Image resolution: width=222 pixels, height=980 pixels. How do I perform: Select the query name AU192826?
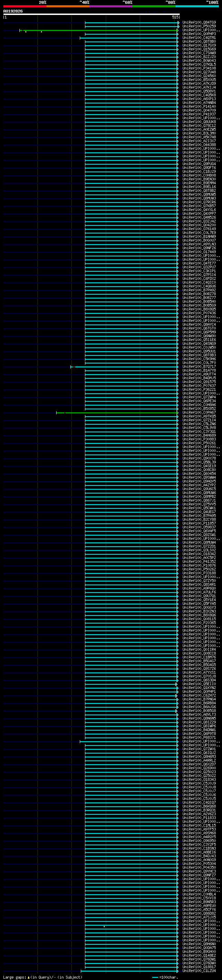[x=13, y=11]
